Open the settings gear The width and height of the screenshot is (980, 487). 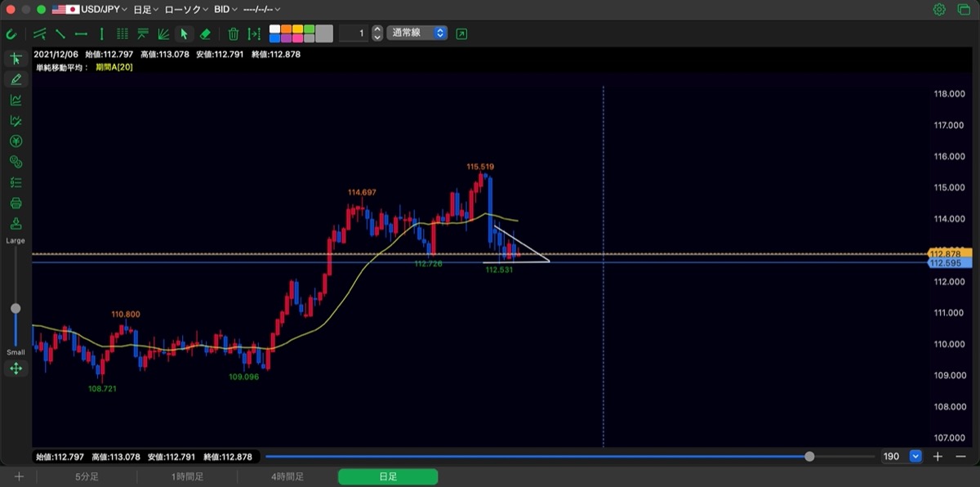[939, 10]
